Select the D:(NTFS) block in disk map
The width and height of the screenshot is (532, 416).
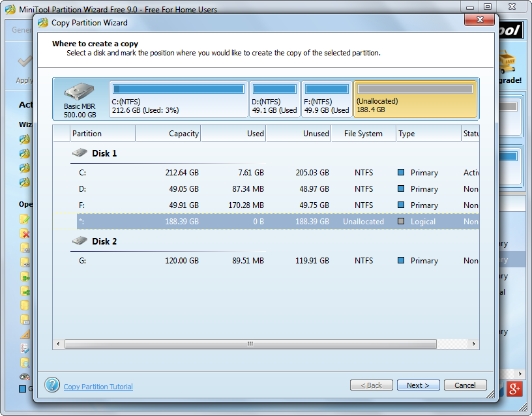(x=275, y=99)
